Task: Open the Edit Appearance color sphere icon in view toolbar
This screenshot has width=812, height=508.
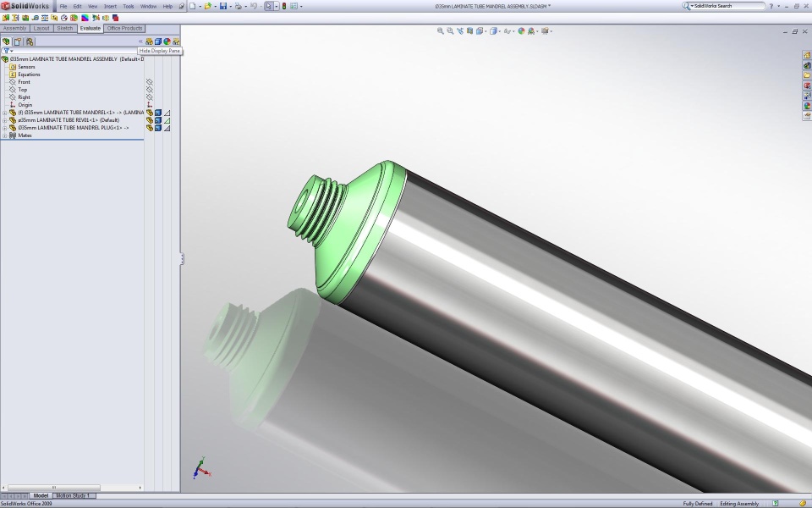Action: [522, 31]
